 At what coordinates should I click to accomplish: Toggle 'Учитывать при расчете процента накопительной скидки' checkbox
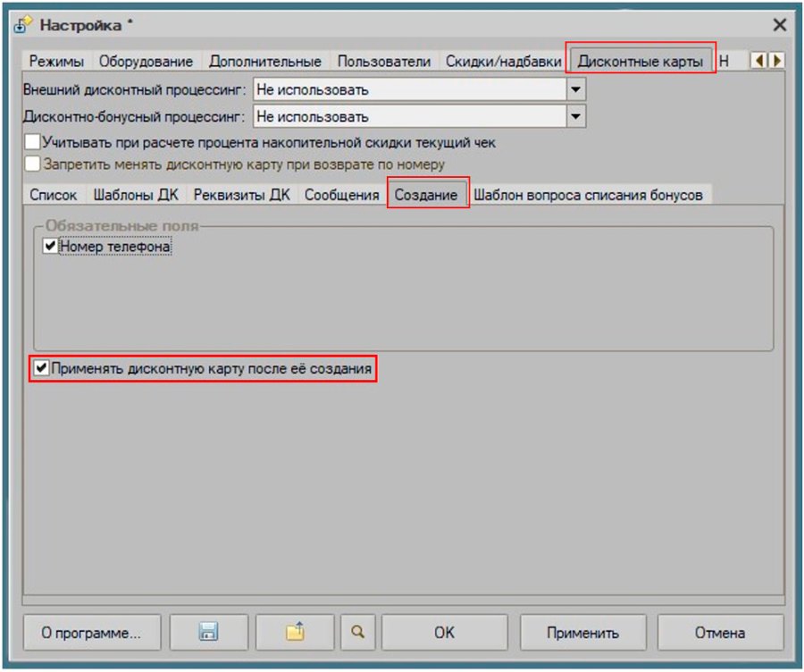click(x=32, y=142)
